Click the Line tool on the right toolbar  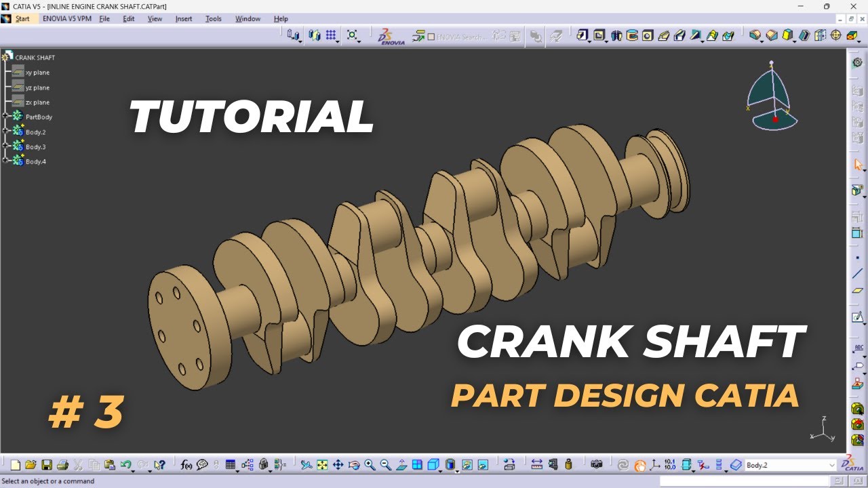(857, 274)
